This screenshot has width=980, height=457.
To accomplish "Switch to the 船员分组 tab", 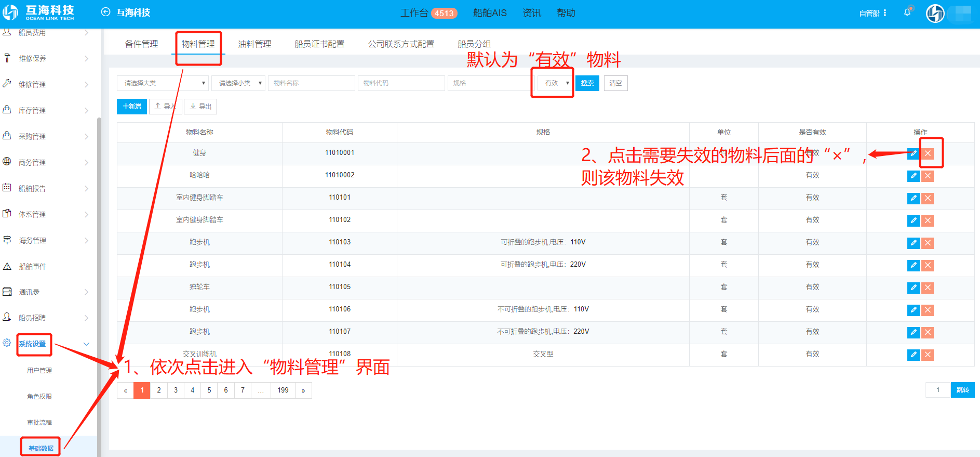I will click(x=474, y=44).
